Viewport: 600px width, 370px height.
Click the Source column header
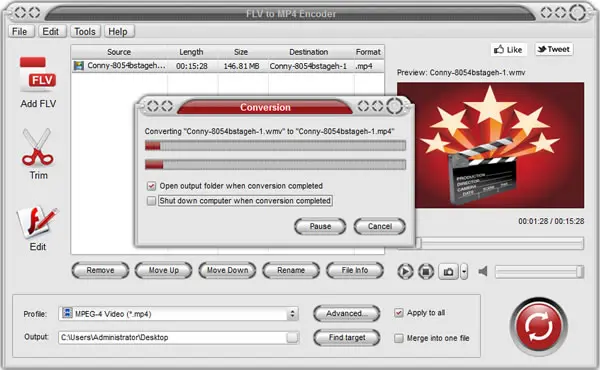pos(119,52)
